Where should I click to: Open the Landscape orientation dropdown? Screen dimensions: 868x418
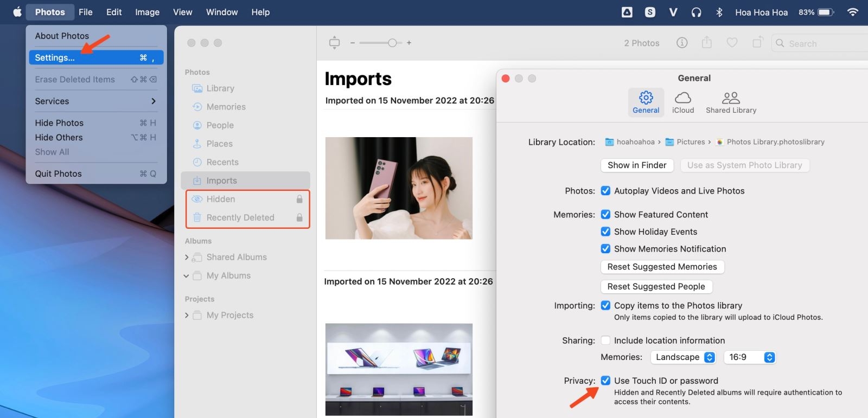coord(685,357)
